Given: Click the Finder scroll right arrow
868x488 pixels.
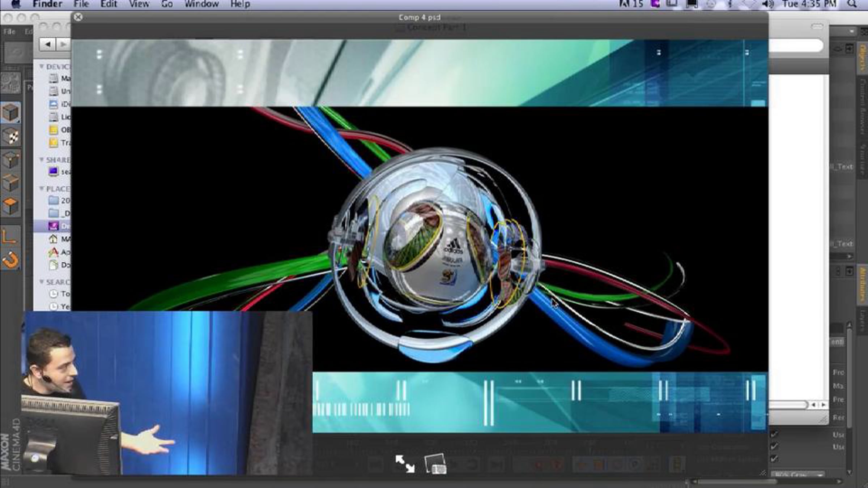Looking at the screenshot, I should coord(824,405).
